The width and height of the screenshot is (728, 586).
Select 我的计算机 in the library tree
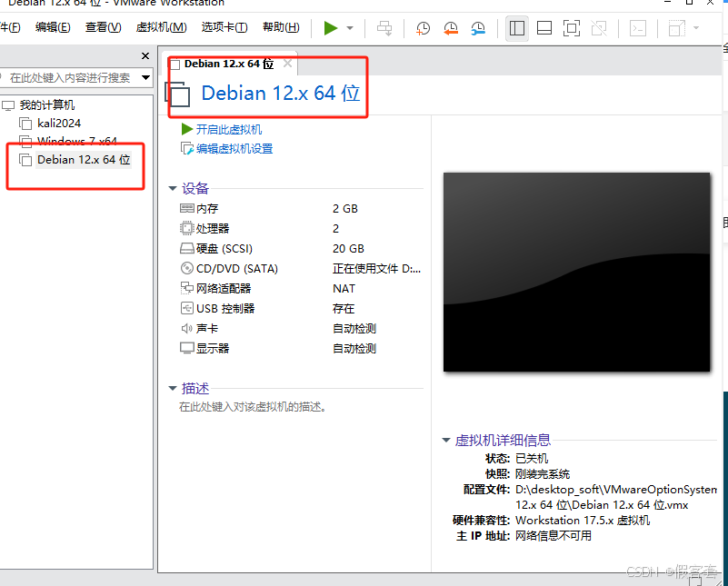click(x=47, y=104)
